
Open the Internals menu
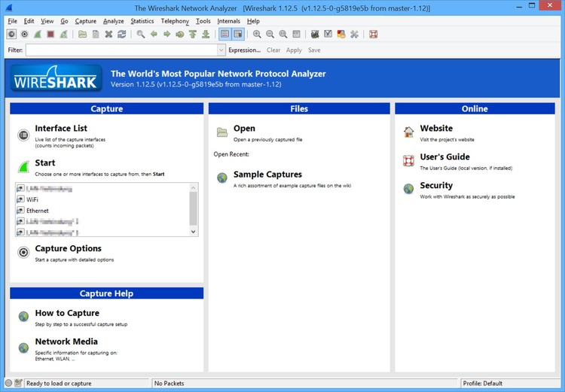tap(228, 21)
